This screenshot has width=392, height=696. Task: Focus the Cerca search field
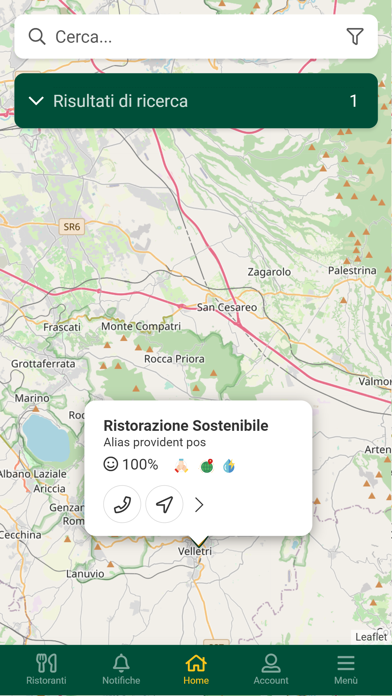196,36
